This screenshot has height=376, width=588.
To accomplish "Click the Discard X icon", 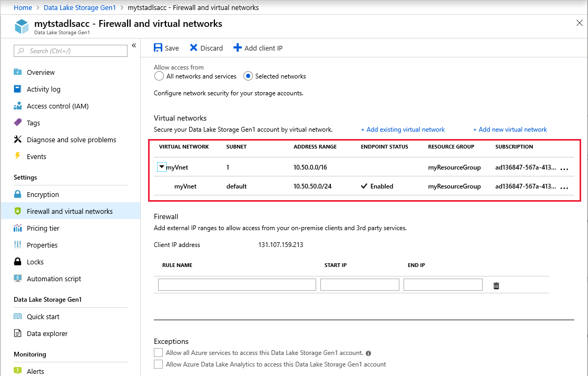I will tap(193, 47).
